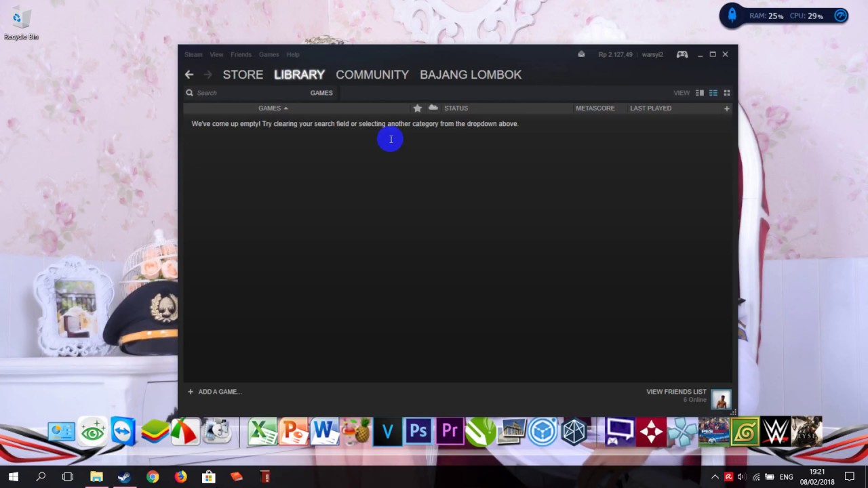Open BAJANG LOMBOK profile tab
The width and height of the screenshot is (868, 488).
point(471,75)
